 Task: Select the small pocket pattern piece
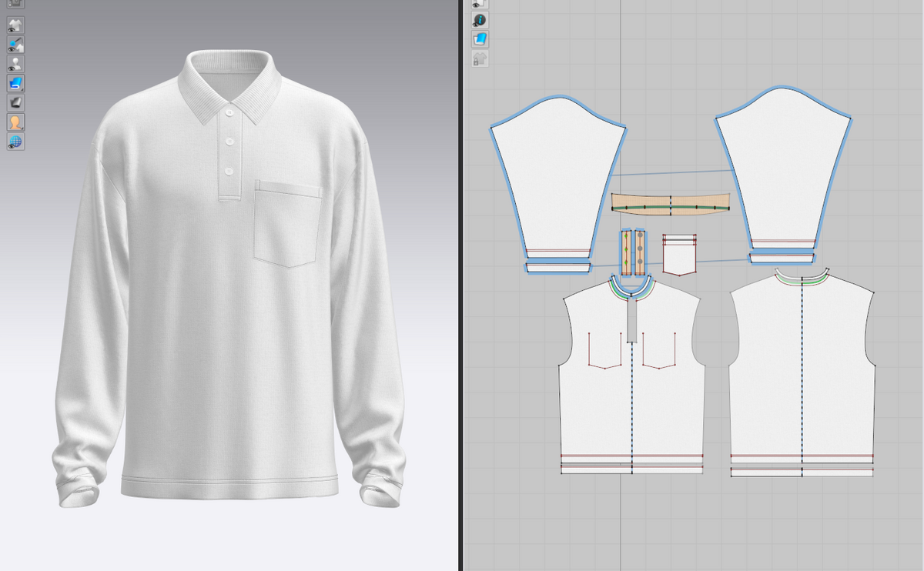pos(678,255)
